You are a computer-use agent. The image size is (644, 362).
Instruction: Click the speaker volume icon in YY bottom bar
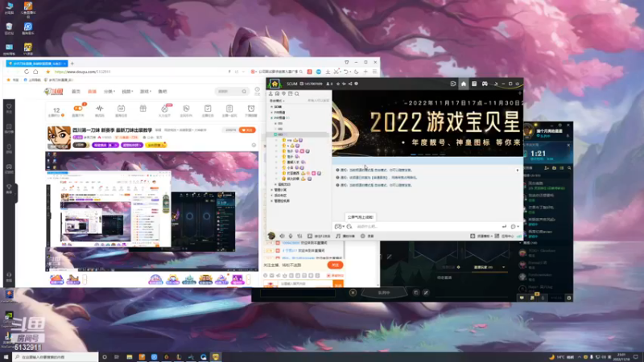[283, 236]
